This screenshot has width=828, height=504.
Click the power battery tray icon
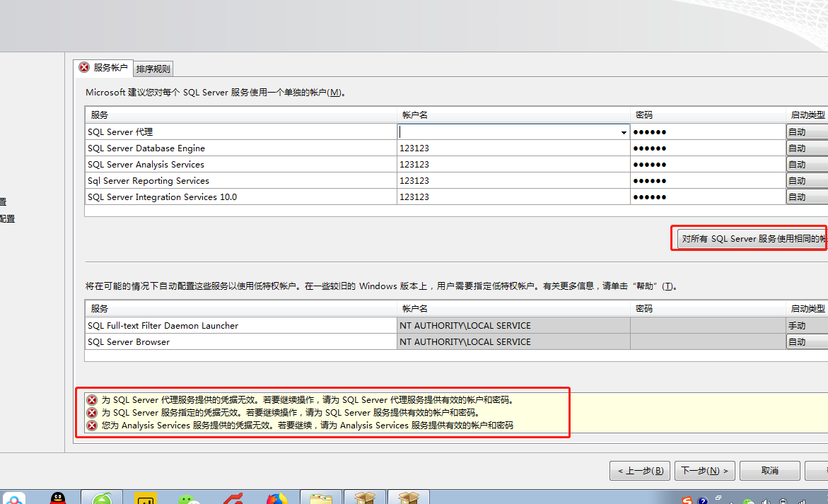pyautogui.click(x=783, y=501)
